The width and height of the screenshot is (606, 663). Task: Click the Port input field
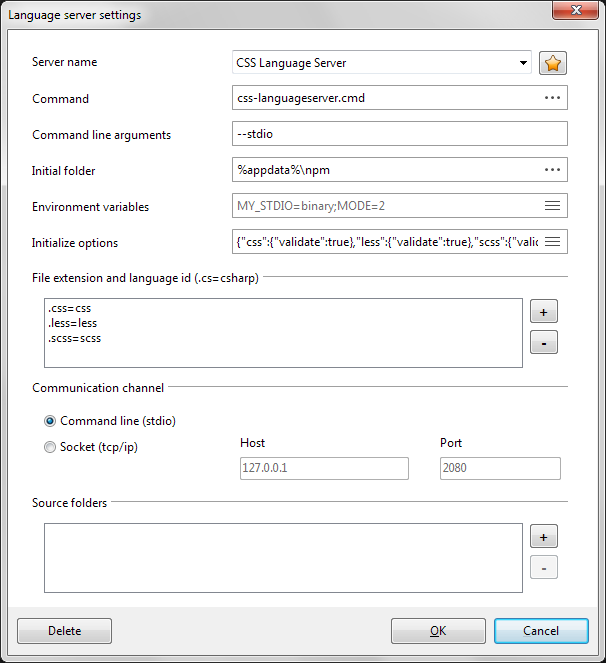[499, 469]
